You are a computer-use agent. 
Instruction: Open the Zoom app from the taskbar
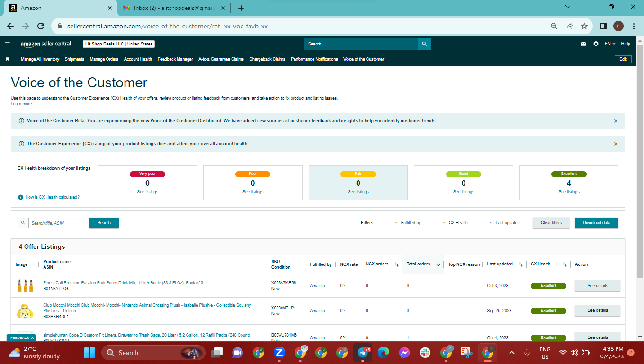(279, 353)
